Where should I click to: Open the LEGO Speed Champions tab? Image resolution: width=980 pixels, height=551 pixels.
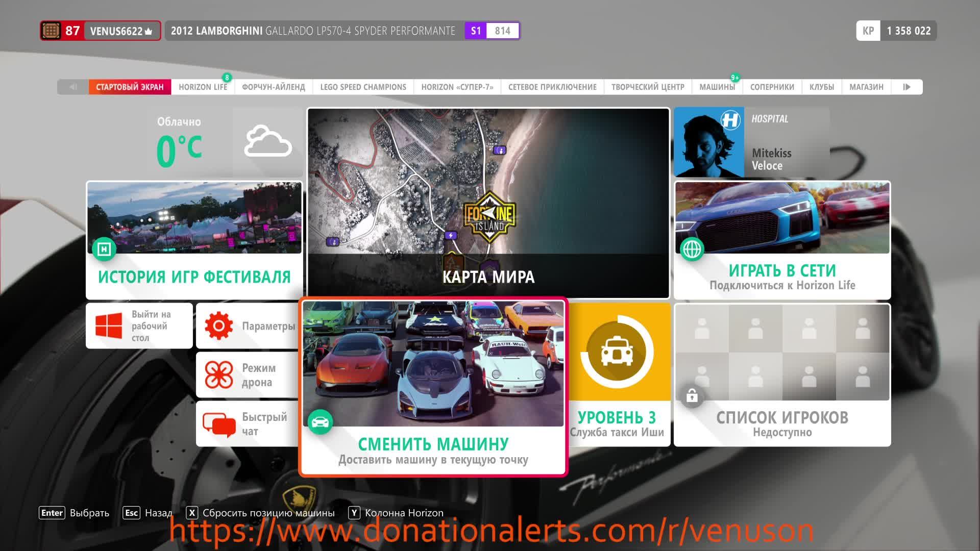tap(363, 87)
